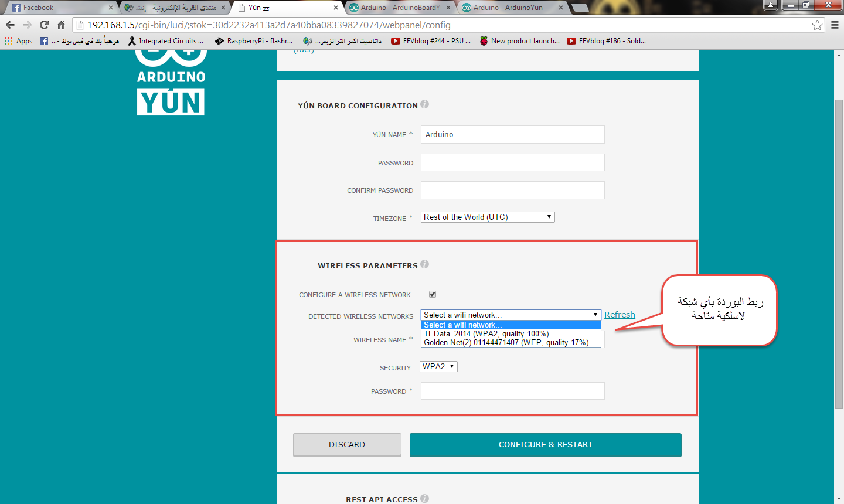Click the scrollbar down arrow
This screenshot has width=844, height=504.
tap(839, 499)
